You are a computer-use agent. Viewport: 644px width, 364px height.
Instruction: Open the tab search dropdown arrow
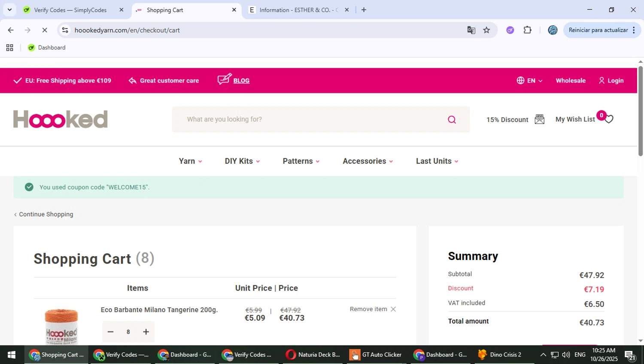[9, 10]
